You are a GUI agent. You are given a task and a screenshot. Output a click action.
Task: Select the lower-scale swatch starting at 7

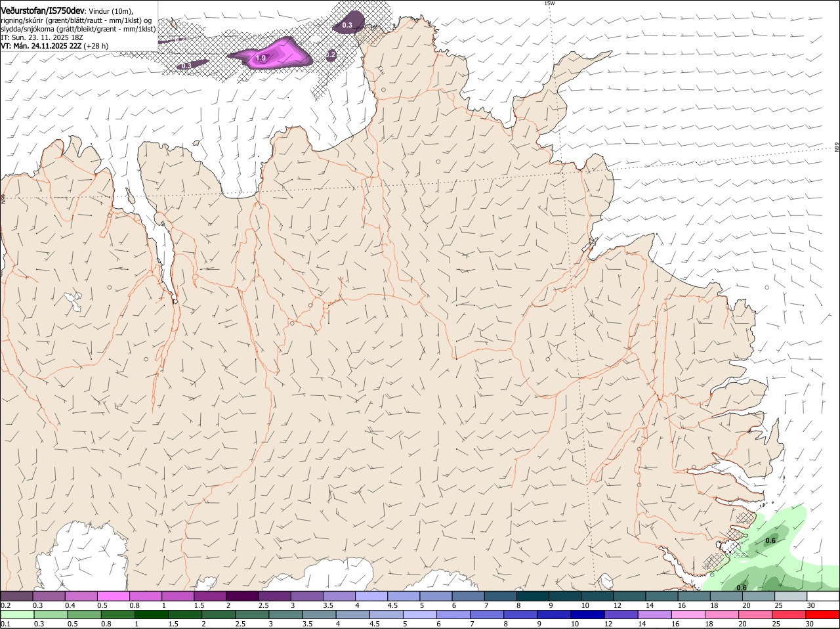pyautogui.click(x=487, y=615)
